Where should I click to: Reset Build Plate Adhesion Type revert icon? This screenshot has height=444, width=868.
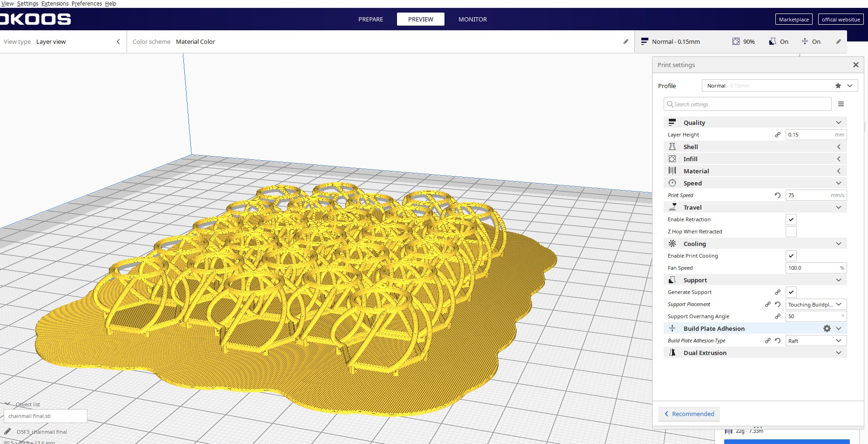click(x=777, y=341)
